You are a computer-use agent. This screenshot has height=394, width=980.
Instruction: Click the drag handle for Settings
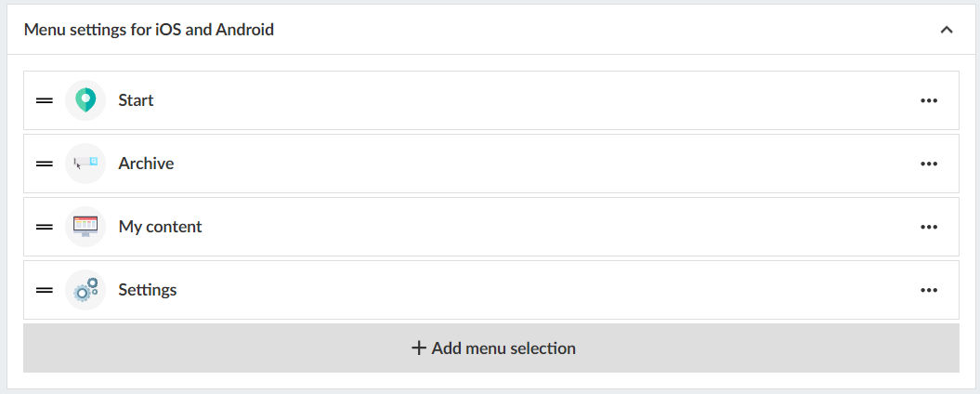coord(44,290)
